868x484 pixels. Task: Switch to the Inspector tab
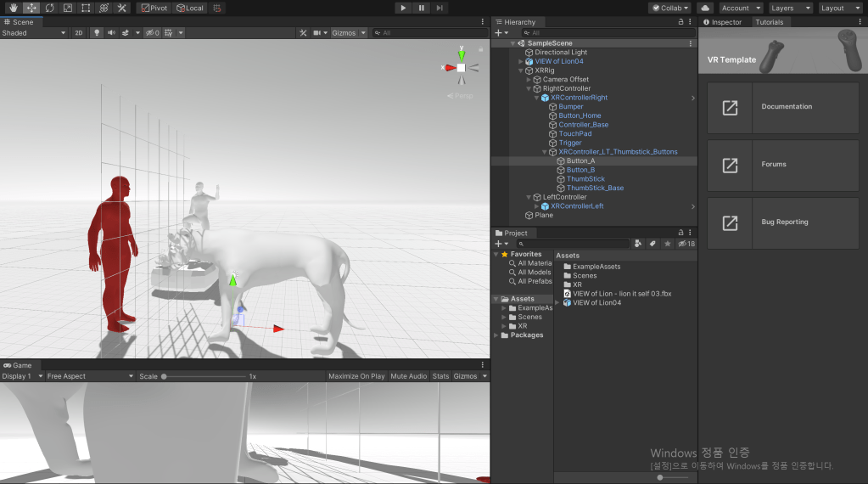[x=722, y=22]
